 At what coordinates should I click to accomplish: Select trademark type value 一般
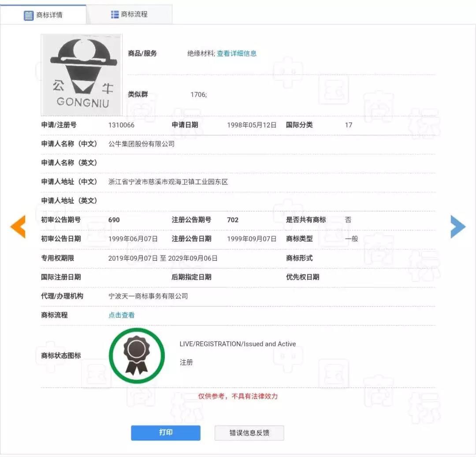pos(352,239)
